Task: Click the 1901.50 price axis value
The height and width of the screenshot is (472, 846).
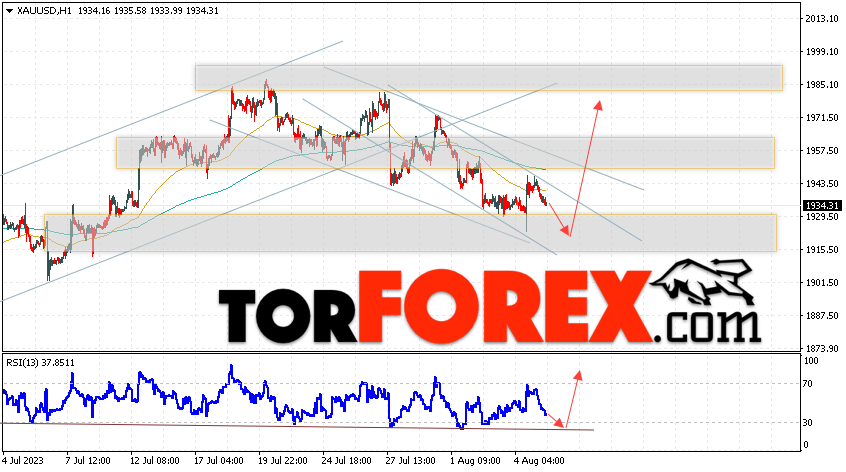Action: (x=822, y=283)
